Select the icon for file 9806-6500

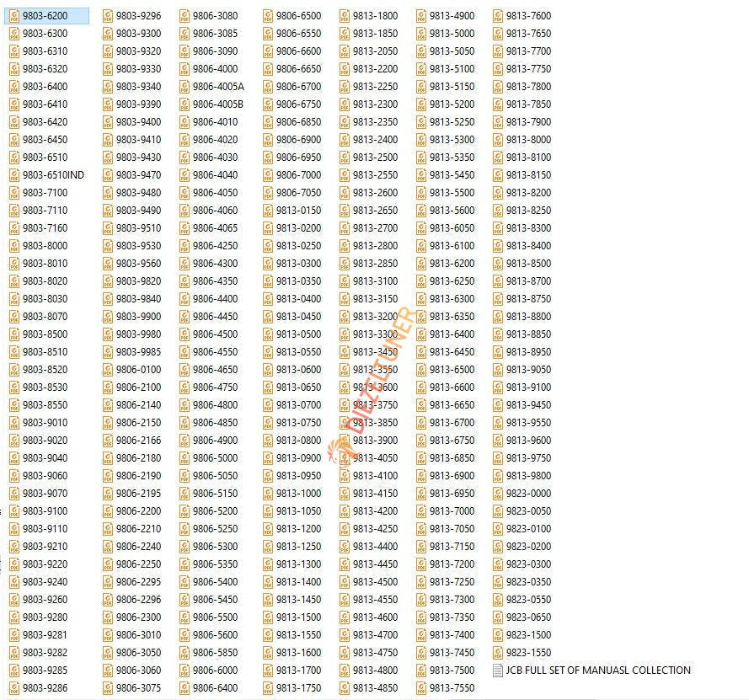click(268, 16)
